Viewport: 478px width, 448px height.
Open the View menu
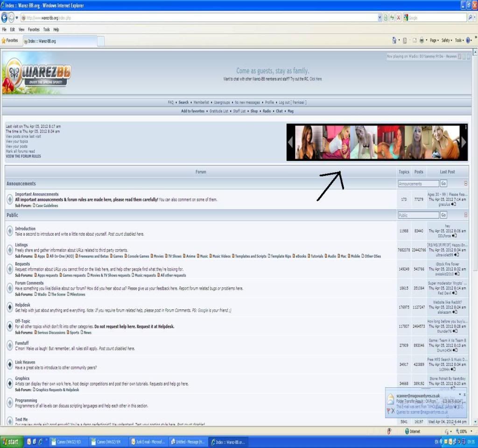[21, 29]
